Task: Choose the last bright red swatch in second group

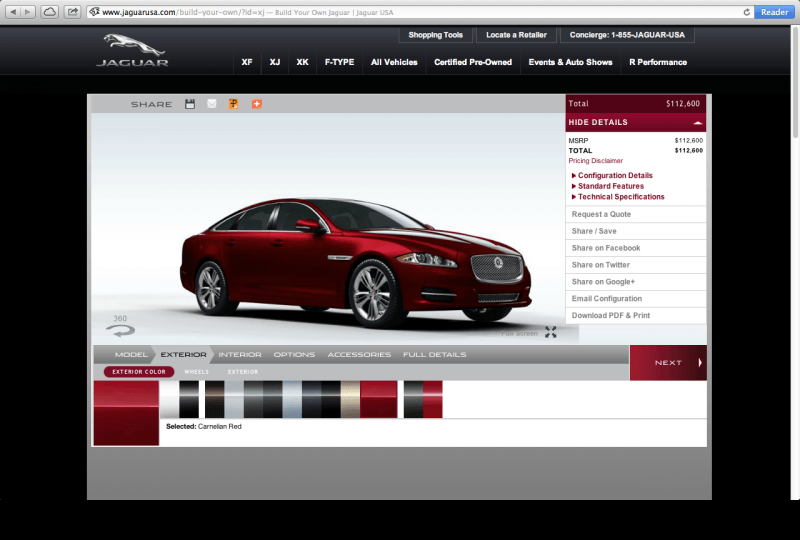Action: (x=433, y=399)
